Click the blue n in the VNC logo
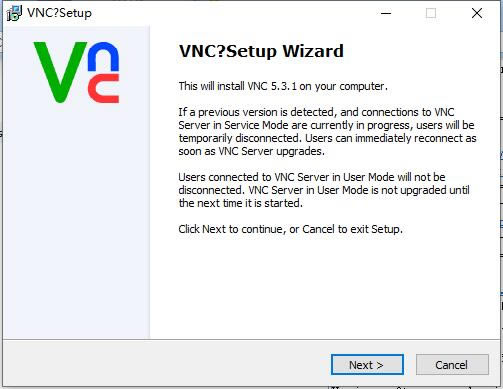 pyautogui.click(x=103, y=56)
